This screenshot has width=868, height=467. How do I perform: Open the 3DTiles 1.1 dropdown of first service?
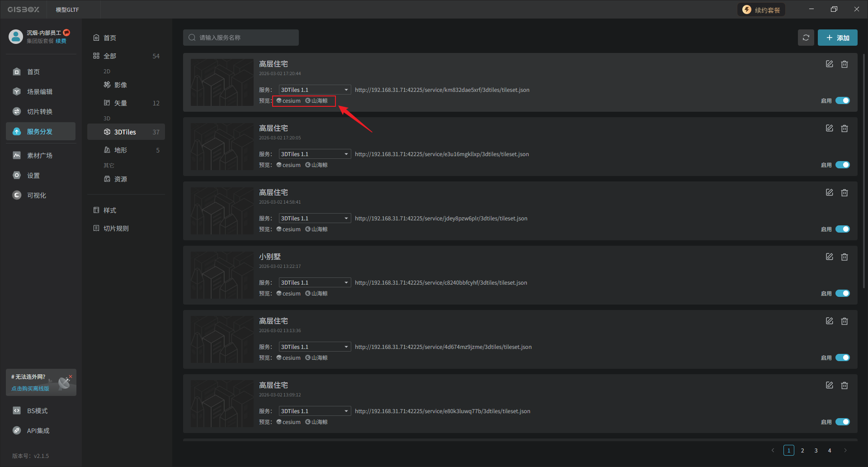pos(315,90)
